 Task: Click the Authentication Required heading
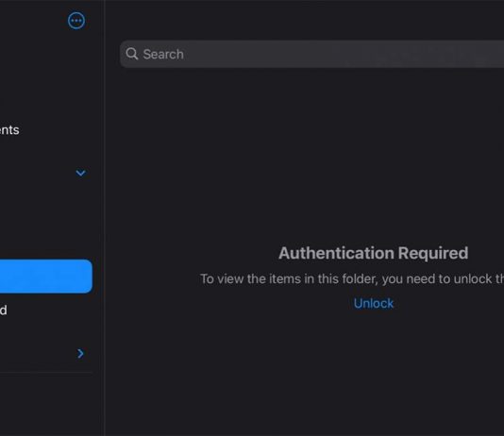(x=373, y=253)
